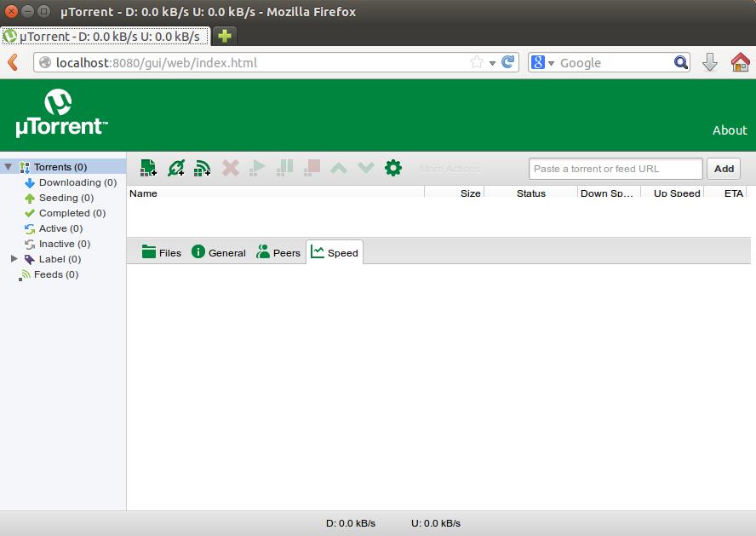The height and width of the screenshot is (536, 756).
Task: Click the Move Up Queue arrow
Action: 339,169
